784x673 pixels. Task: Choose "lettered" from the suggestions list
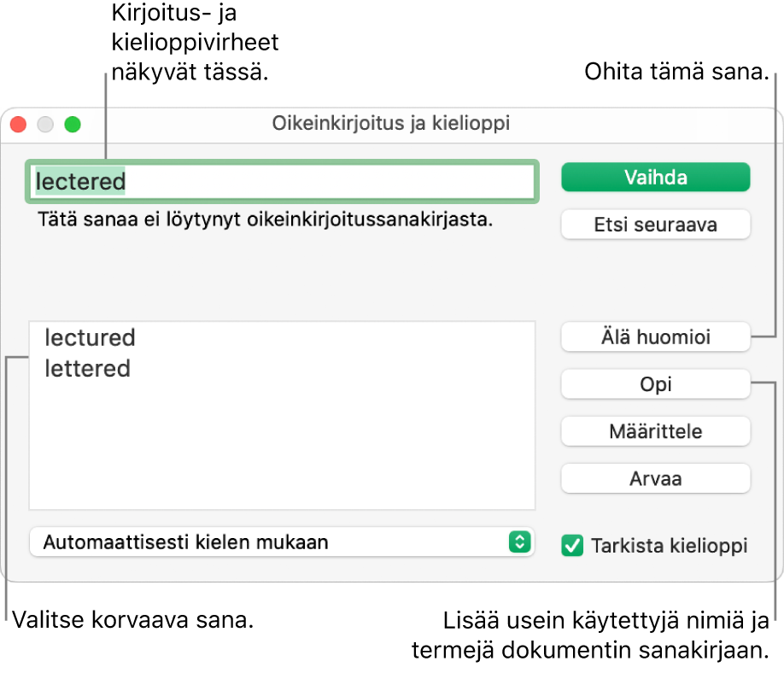(87, 369)
